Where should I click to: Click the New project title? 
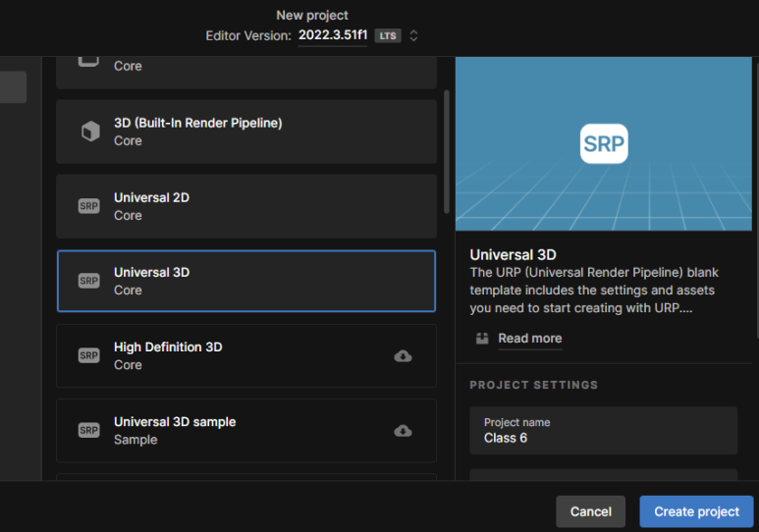pos(312,15)
